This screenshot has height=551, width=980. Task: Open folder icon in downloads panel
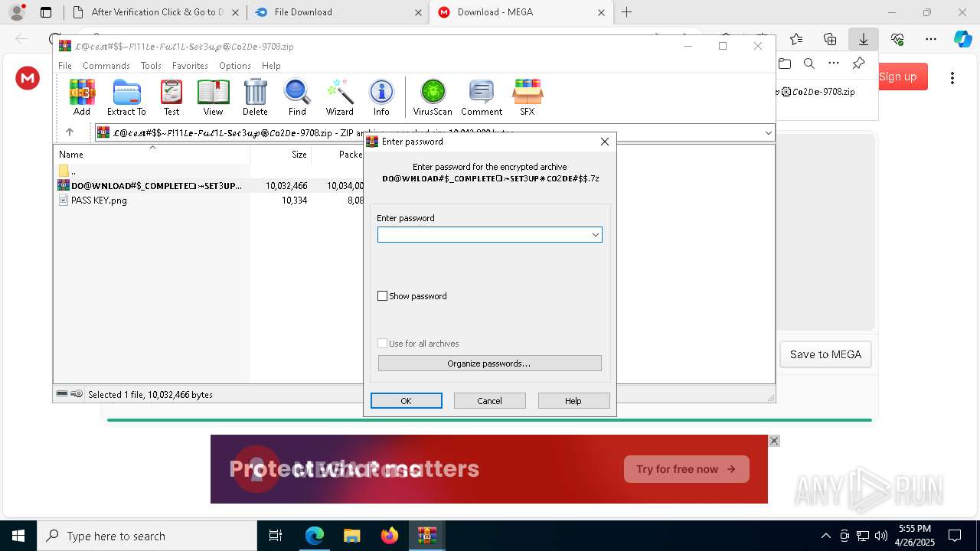(785, 64)
